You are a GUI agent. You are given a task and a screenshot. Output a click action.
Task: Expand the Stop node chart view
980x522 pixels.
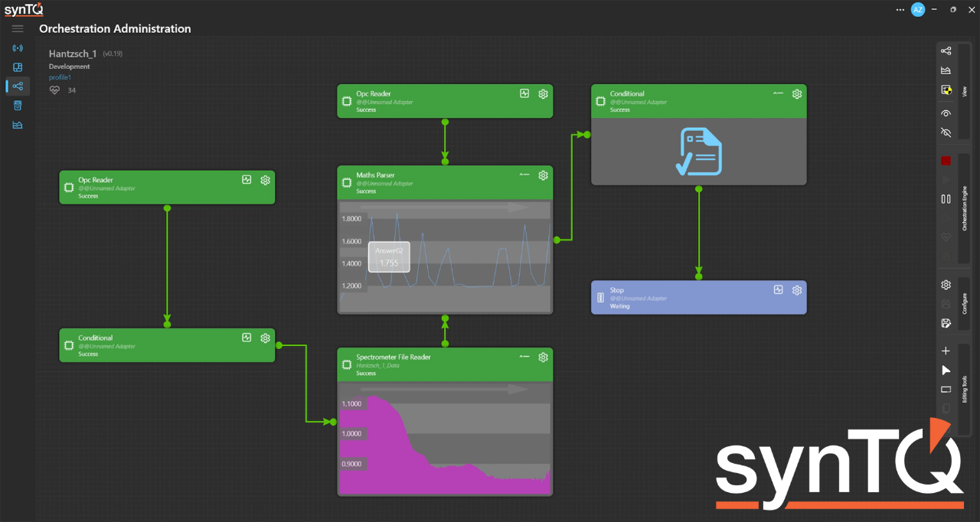tap(778, 290)
